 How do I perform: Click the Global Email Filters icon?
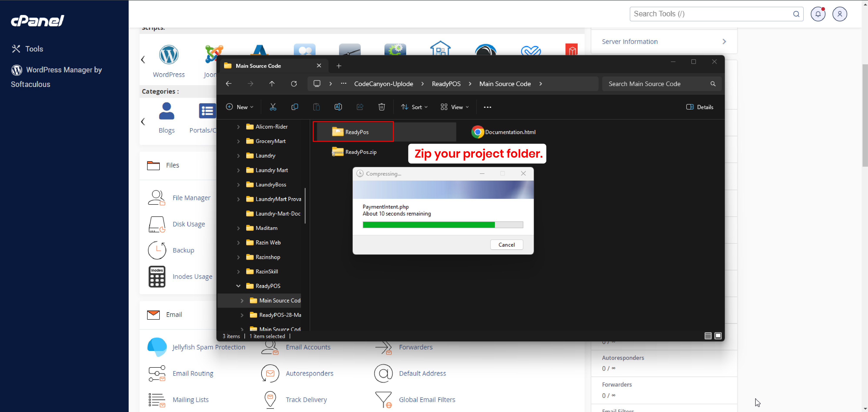(383, 400)
